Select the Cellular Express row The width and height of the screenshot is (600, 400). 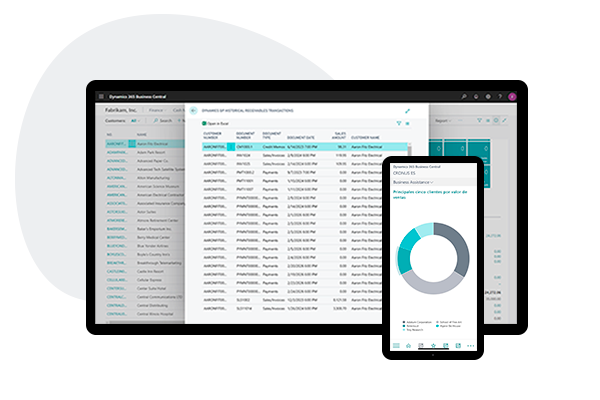pyautogui.click(x=145, y=280)
